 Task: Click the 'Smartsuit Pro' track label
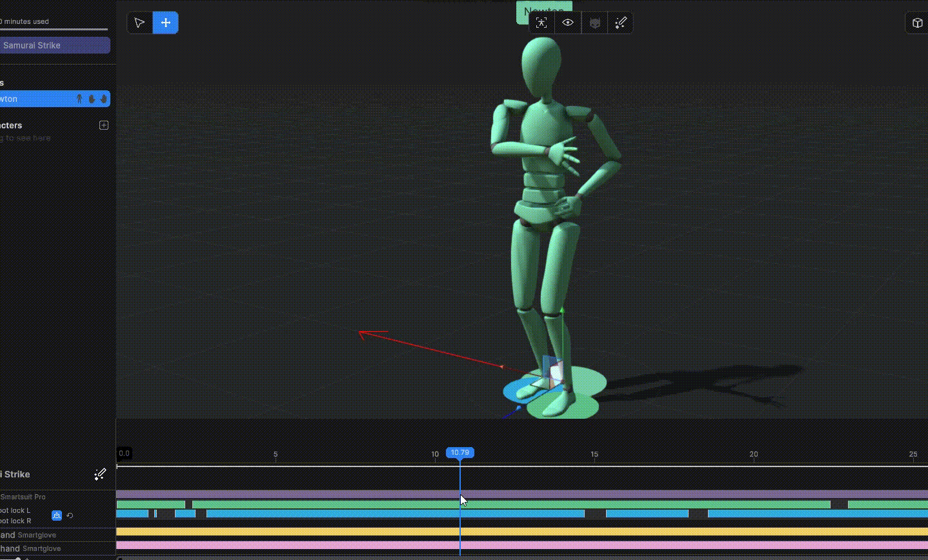click(x=23, y=497)
